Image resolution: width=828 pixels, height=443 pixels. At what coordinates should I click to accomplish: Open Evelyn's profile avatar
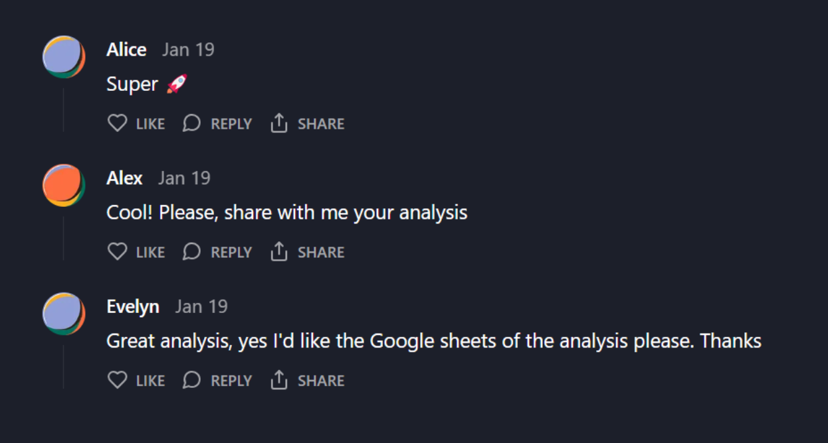point(64,314)
